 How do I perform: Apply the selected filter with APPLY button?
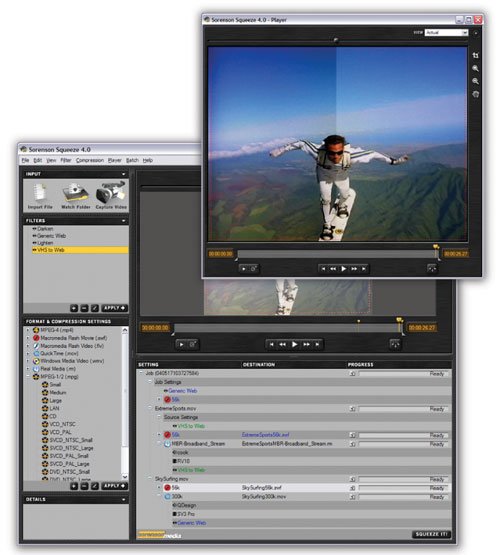point(115,308)
